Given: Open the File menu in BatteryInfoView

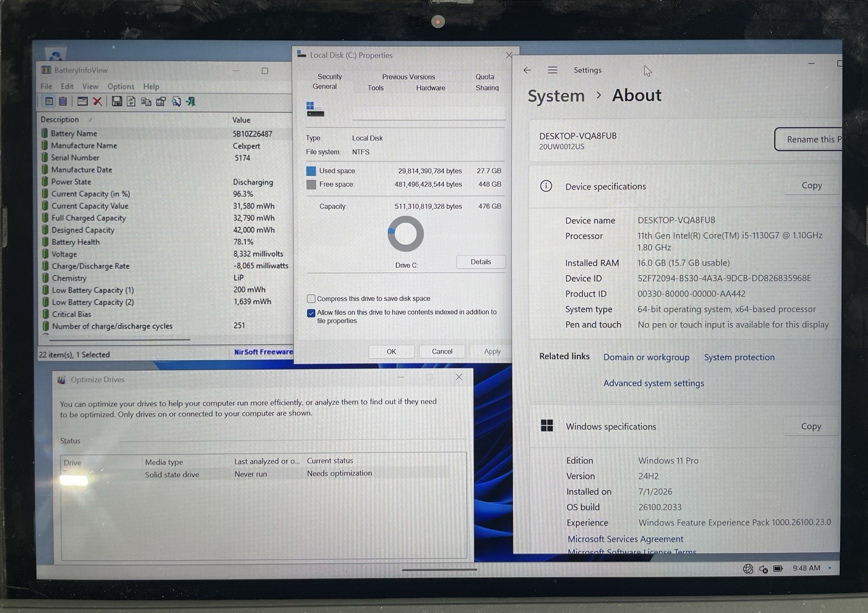Looking at the screenshot, I should (x=46, y=86).
